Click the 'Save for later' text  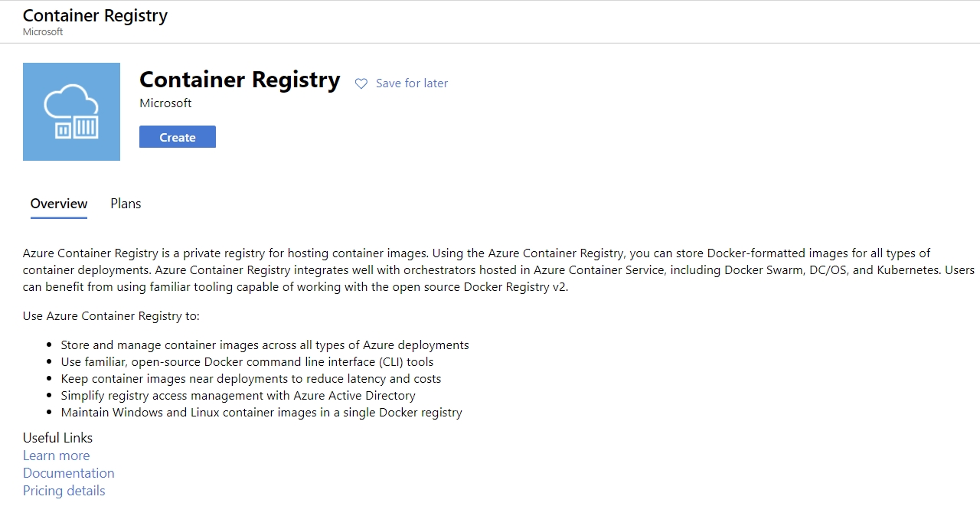coord(411,83)
